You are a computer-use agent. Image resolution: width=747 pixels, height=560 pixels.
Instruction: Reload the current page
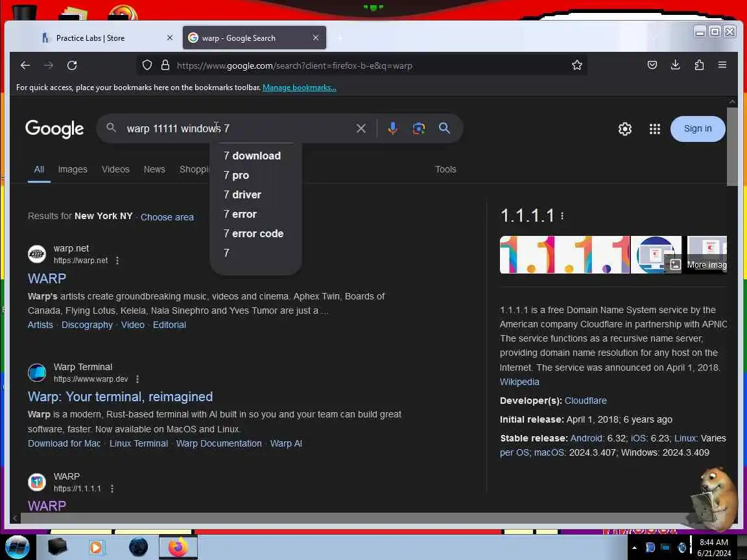tap(72, 65)
